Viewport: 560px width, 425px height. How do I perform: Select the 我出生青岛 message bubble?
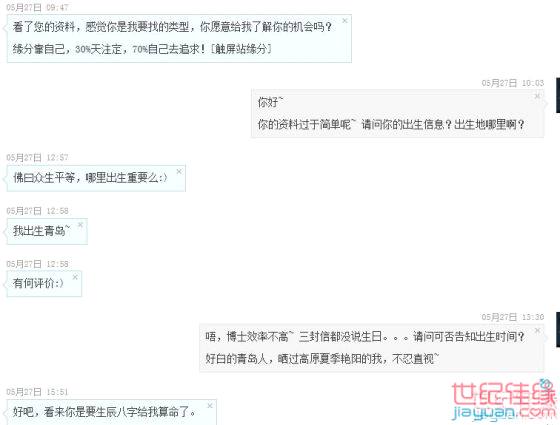coord(47,231)
